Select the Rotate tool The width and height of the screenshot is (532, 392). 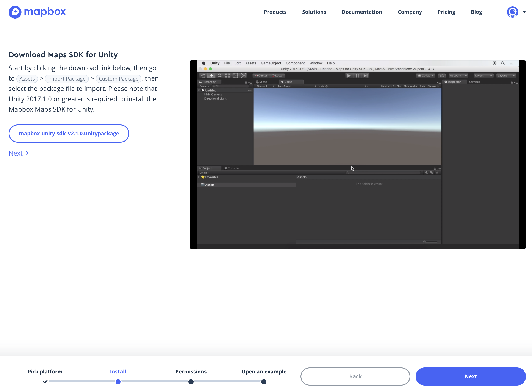[219, 76]
